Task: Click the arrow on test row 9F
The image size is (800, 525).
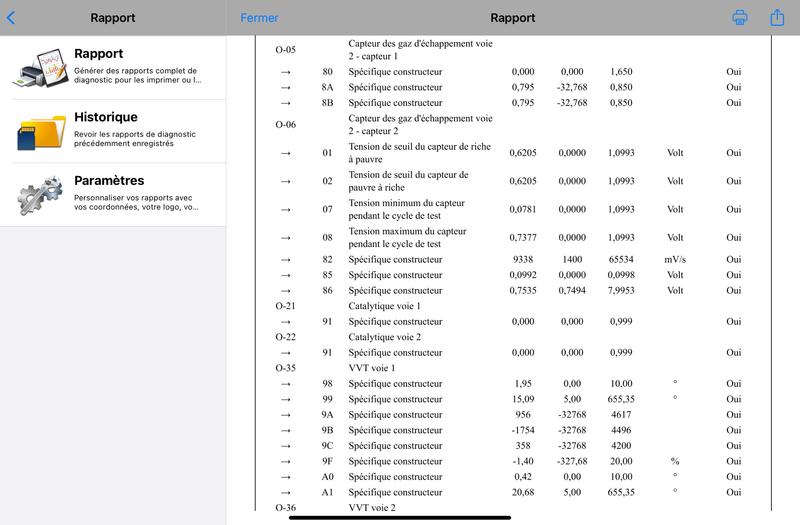Action: coord(286,462)
